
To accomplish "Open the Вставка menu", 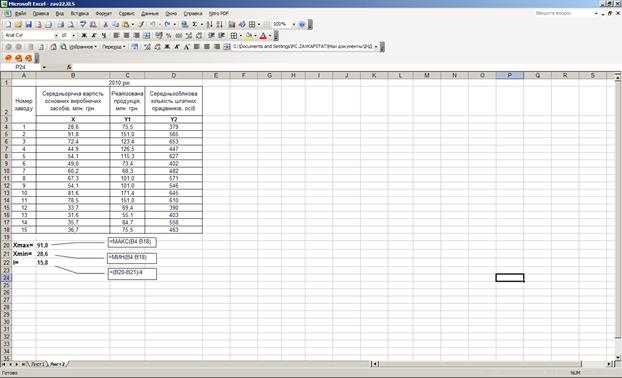I will click(x=79, y=13).
